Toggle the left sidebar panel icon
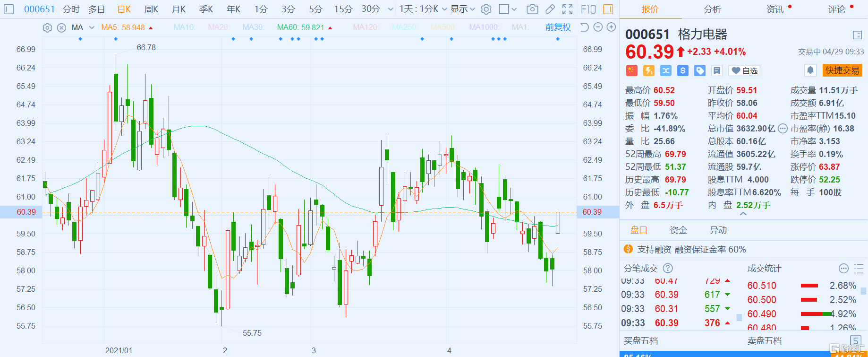Screen dimensions: 868x357 pos(9,9)
